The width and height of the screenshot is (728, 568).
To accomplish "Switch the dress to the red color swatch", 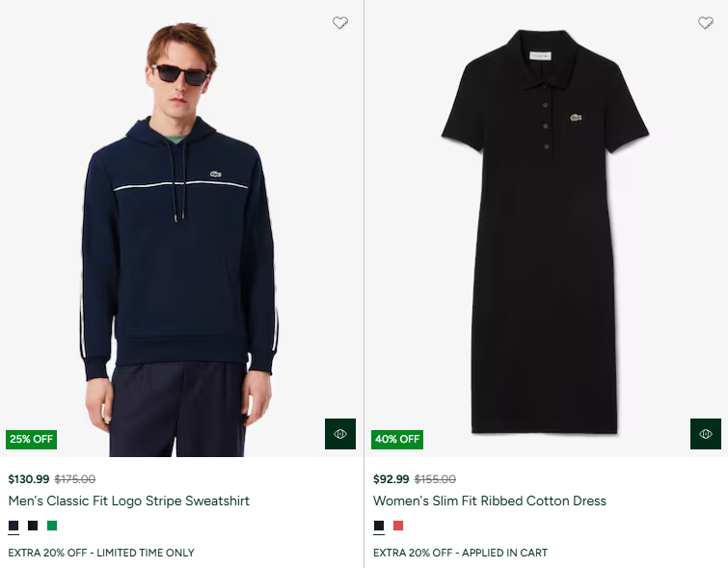I will coord(398,526).
